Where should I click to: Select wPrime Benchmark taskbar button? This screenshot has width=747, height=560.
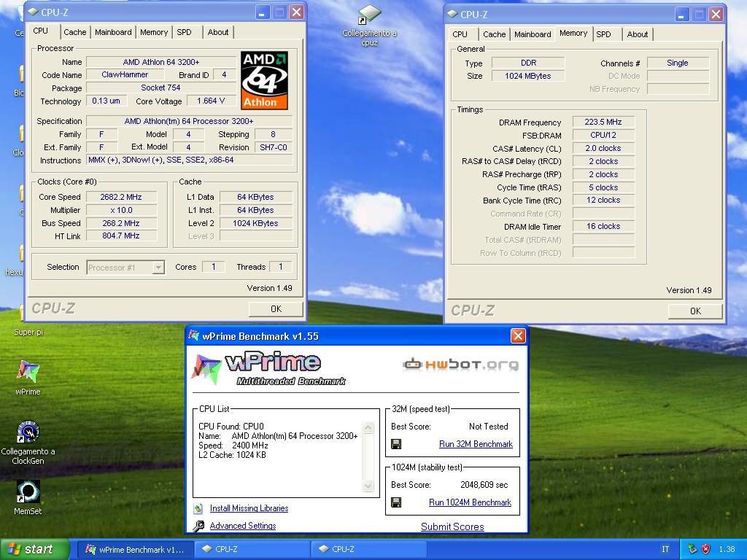[135, 549]
